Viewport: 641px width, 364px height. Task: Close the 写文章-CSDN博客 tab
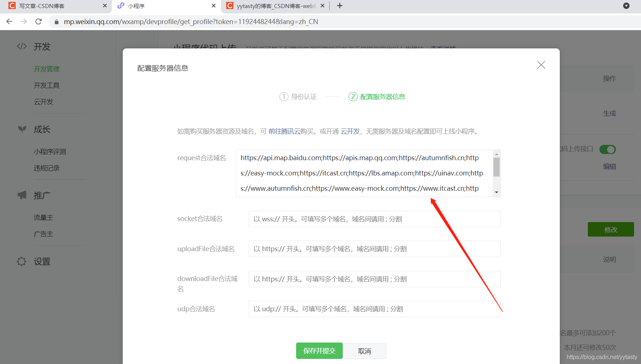(x=105, y=6)
